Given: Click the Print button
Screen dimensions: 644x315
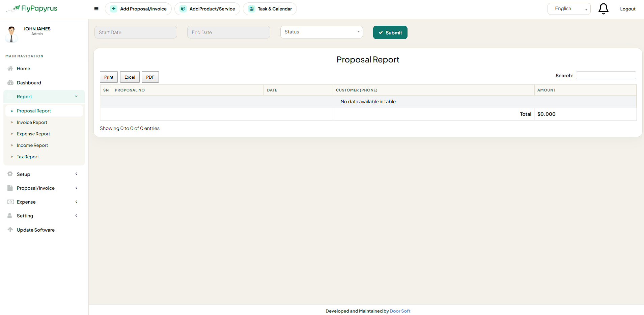Looking at the screenshot, I should (109, 77).
